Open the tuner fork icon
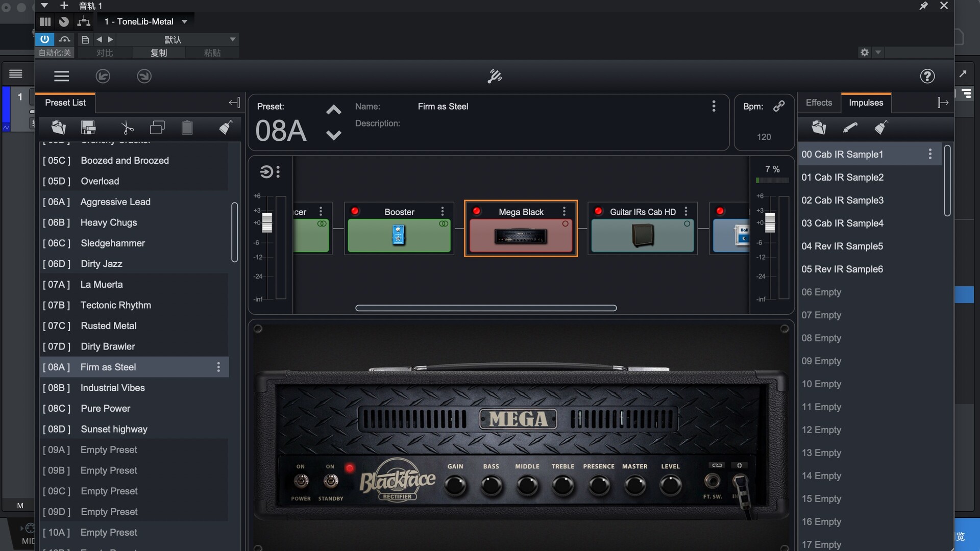The width and height of the screenshot is (980, 551). tap(495, 76)
